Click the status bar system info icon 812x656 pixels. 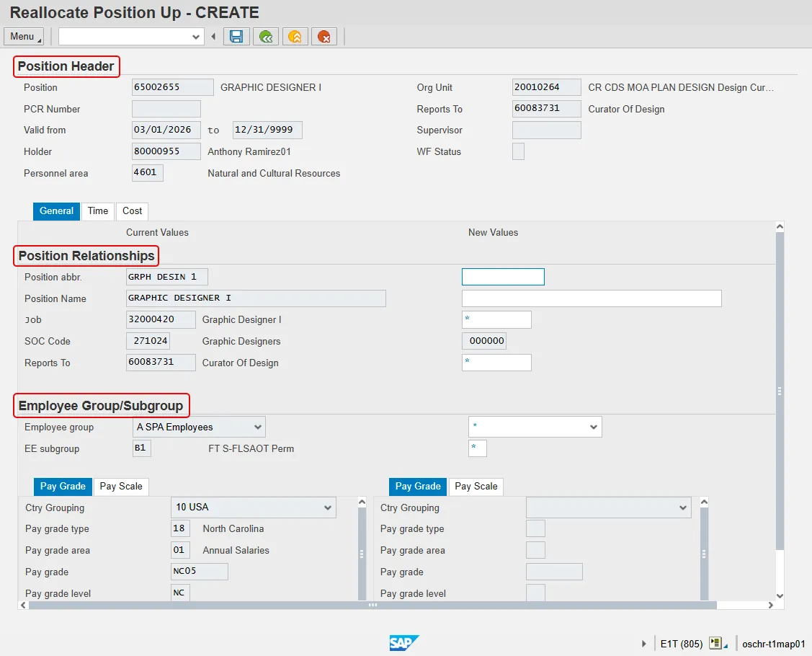click(715, 644)
